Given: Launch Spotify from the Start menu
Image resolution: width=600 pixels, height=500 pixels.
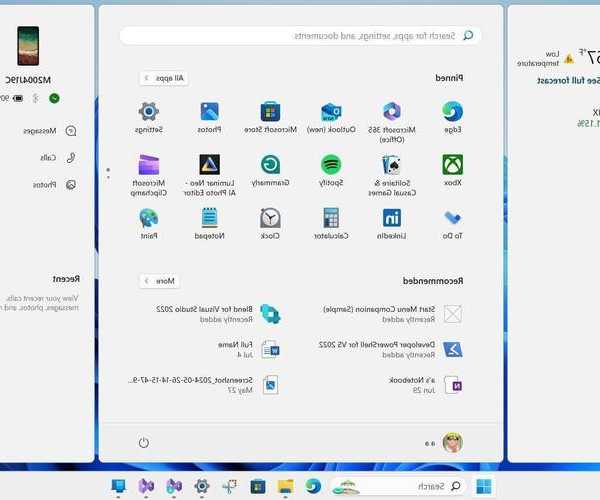Looking at the screenshot, I should pyautogui.click(x=331, y=170).
